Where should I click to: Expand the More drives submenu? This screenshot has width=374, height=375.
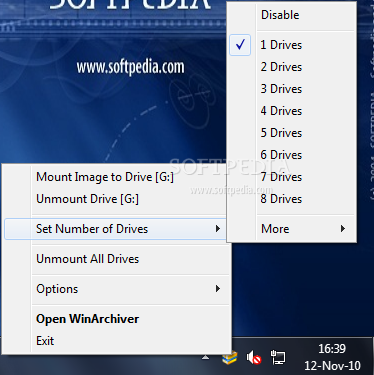(292, 229)
